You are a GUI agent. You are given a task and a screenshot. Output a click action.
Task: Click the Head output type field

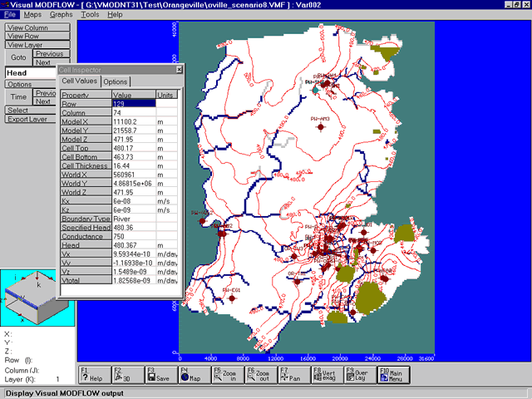point(31,73)
